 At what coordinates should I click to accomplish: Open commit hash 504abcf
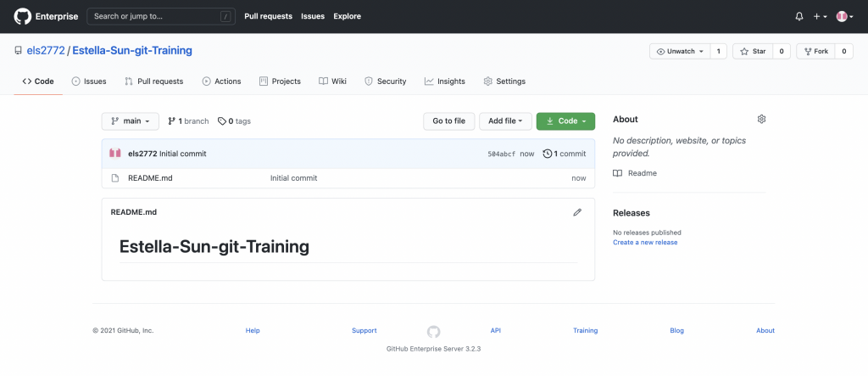pyautogui.click(x=502, y=154)
